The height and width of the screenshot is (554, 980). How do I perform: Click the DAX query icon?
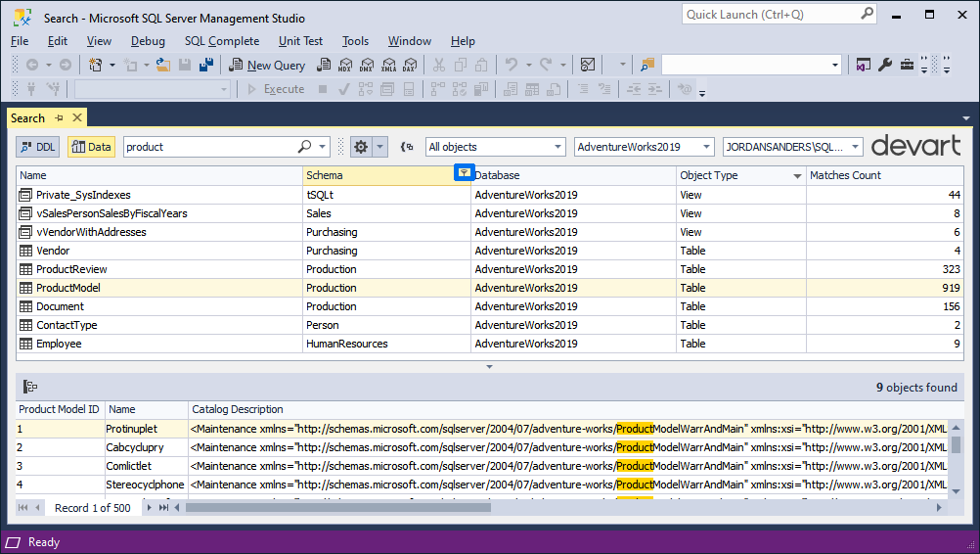point(410,65)
